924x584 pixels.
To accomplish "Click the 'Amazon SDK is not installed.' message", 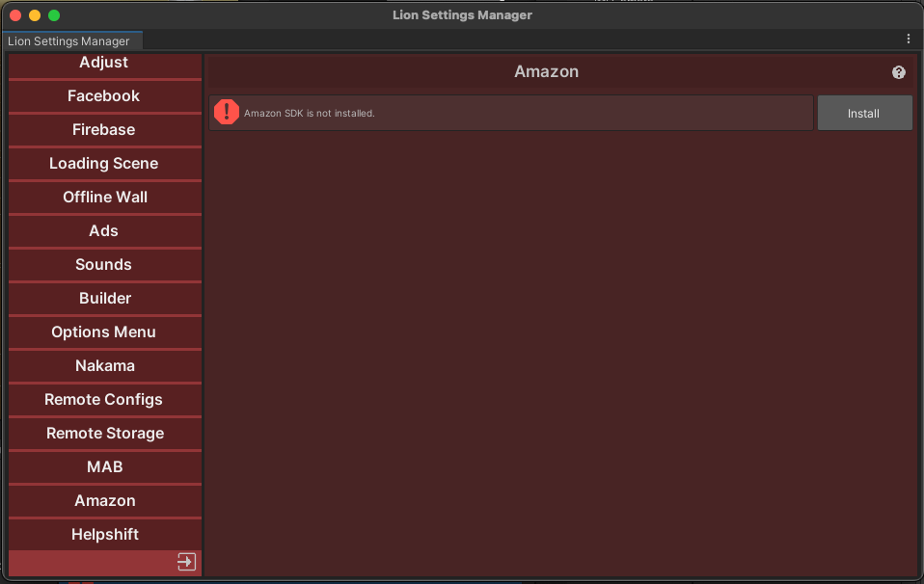I will 310,113.
